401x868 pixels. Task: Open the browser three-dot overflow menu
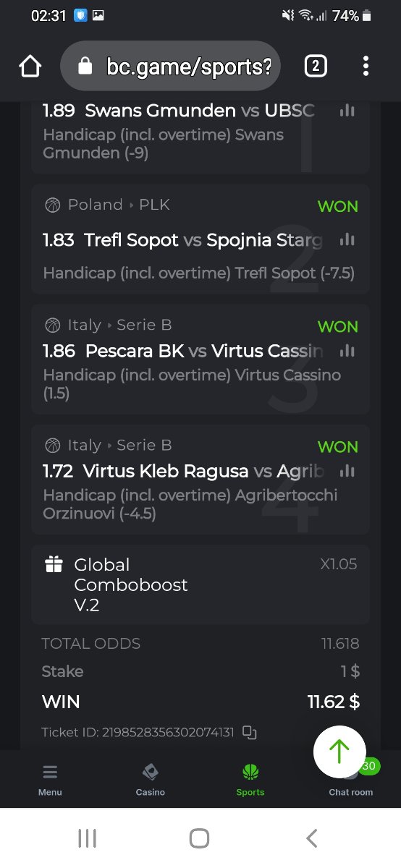click(x=366, y=67)
